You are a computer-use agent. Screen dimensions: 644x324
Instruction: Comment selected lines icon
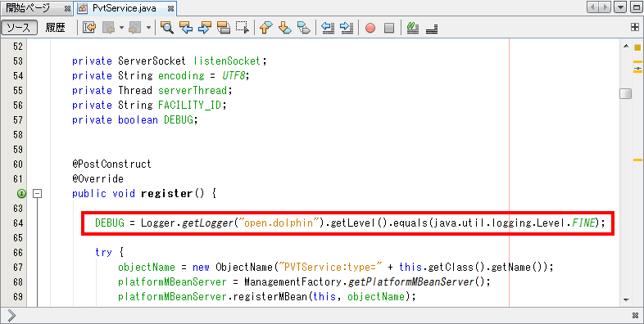click(412, 28)
